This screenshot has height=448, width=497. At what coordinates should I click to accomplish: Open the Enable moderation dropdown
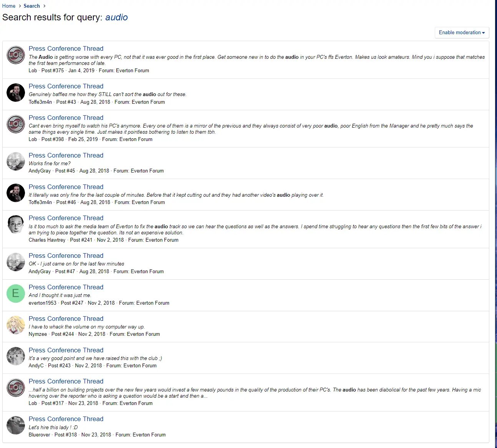pyautogui.click(x=462, y=33)
